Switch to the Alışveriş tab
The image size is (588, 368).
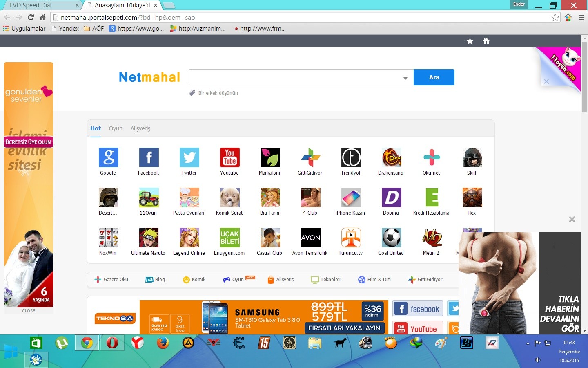point(140,128)
